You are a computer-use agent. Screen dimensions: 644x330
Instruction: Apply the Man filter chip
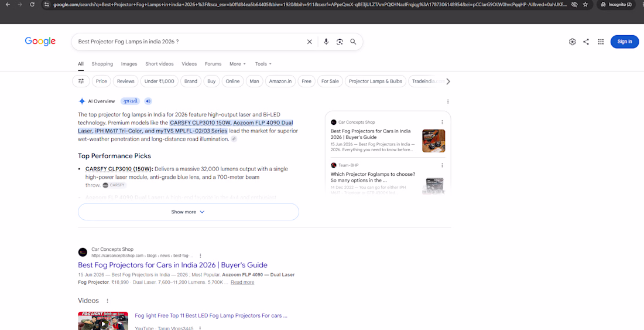[254, 81]
